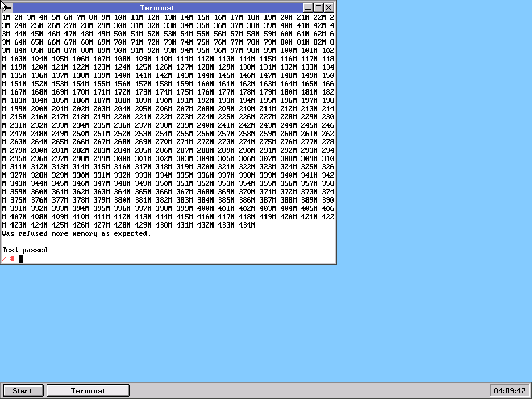Click the red '/ #' shell prompt

(x=8, y=259)
